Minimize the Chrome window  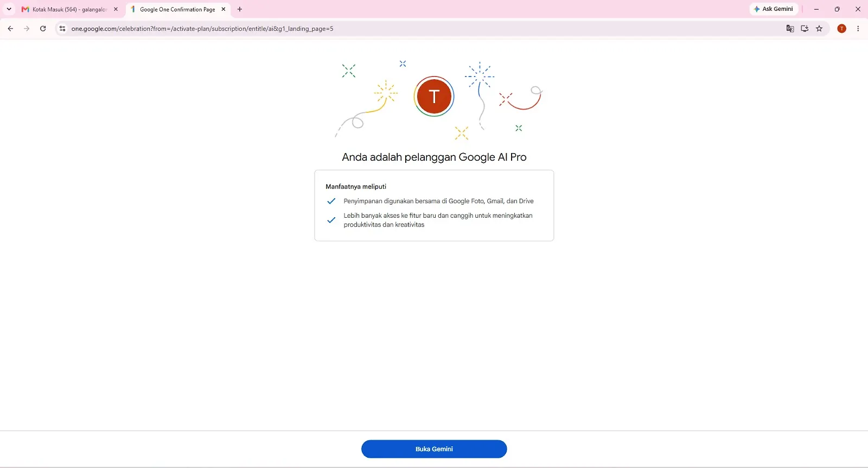816,9
